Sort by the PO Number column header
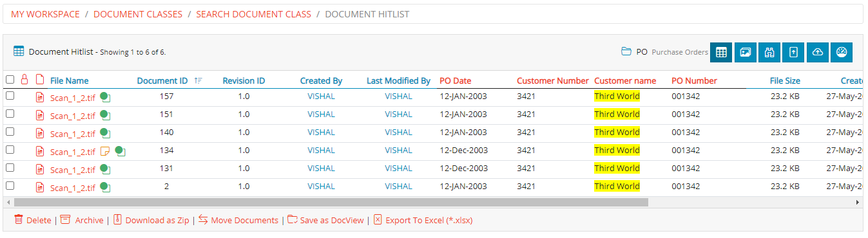 pyautogui.click(x=694, y=81)
